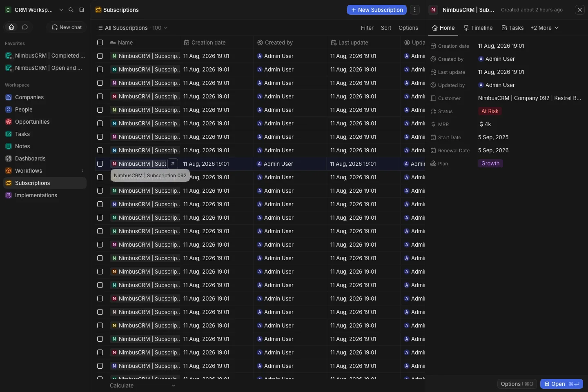The image size is (588, 392).
Task: Click the Created by column header icon
Action: 260,42
